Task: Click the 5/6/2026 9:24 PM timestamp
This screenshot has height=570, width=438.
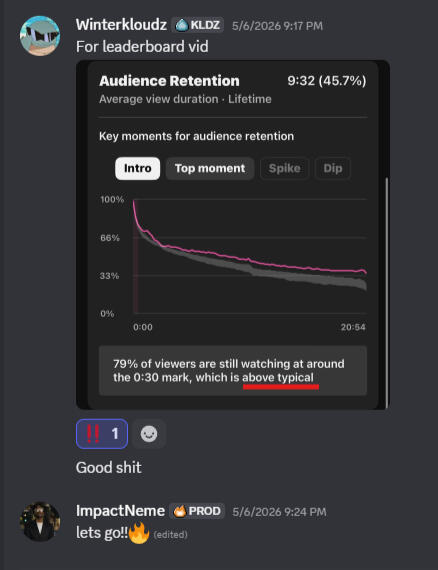Action: click(279, 512)
